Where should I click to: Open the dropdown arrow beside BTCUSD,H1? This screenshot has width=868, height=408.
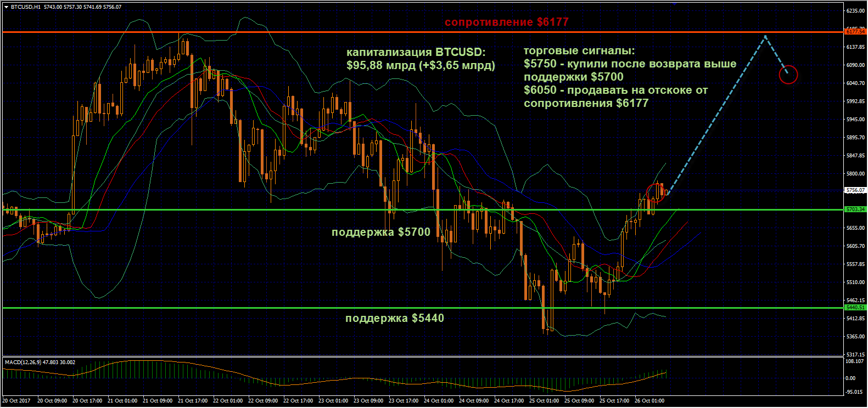(x=6, y=7)
